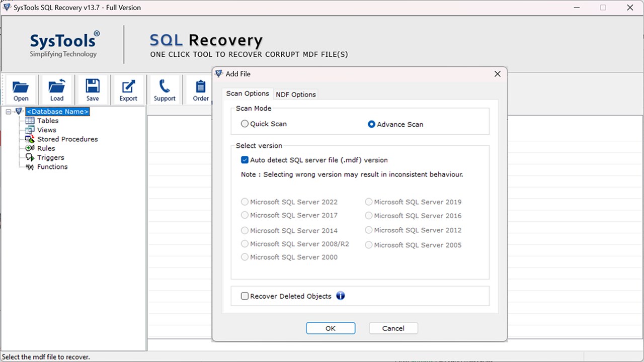Screen dimensions: 644x362
Task: Collapse the Database Name tree node
Action: click(9, 112)
